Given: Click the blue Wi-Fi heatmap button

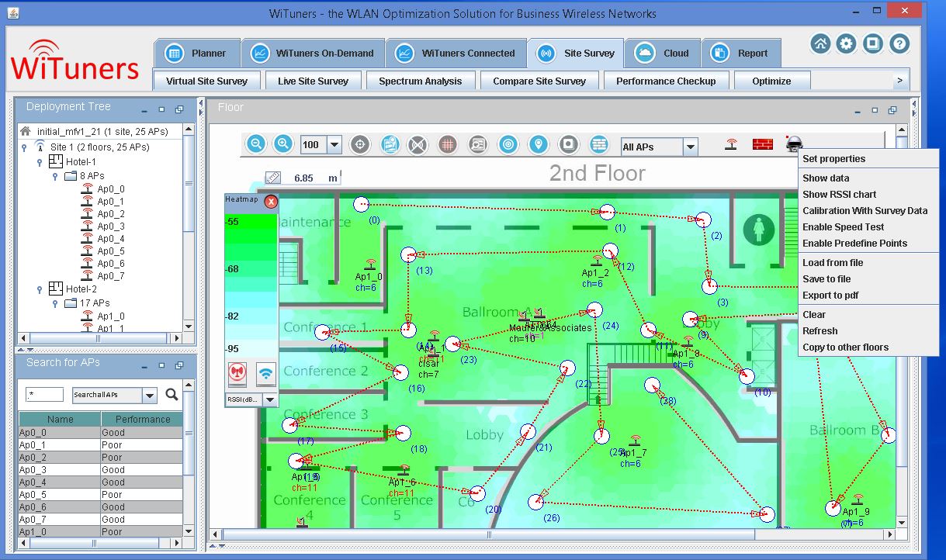Looking at the screenshot, I should [x=266, y=374].
